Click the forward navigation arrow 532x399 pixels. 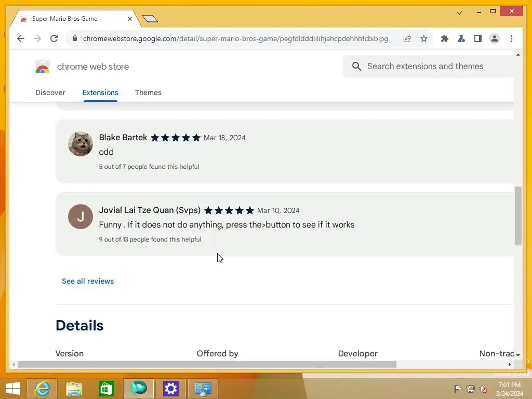37,38
